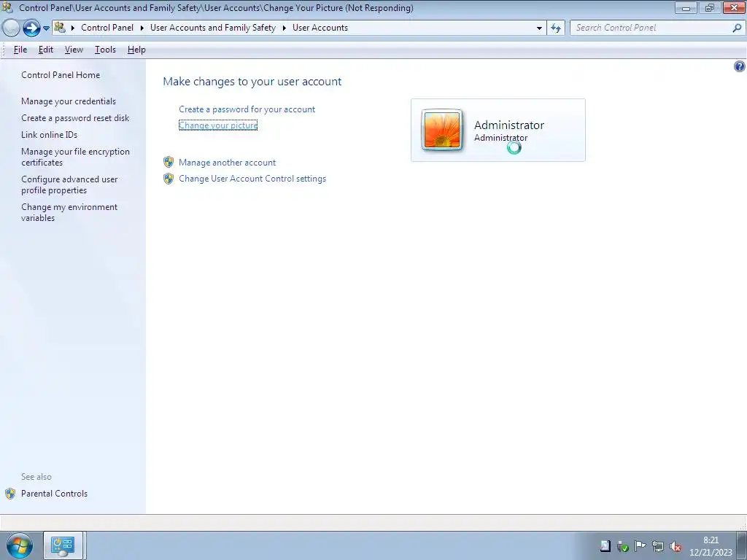
Task: Close the Control Panel window
Action: [x=734, y=7]
